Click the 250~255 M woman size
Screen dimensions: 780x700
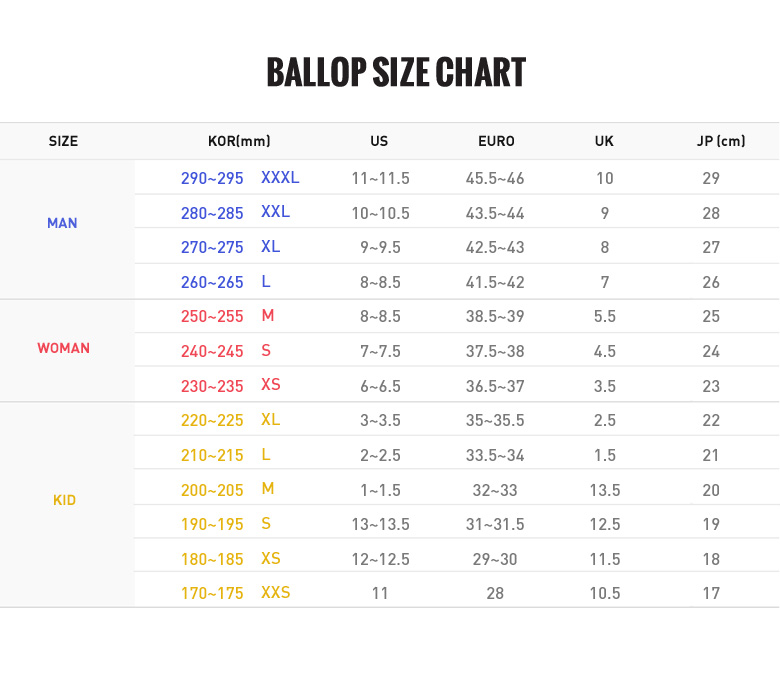pos(227,316)
